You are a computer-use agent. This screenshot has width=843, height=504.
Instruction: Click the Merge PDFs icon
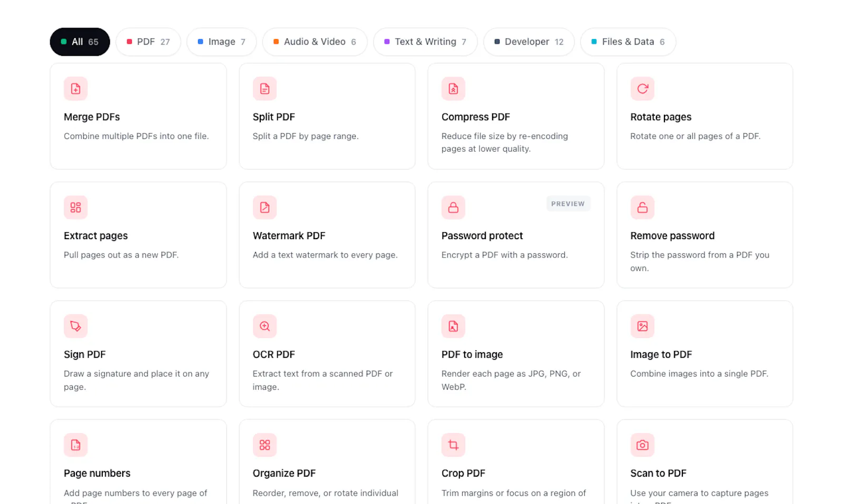pos(75,88)
